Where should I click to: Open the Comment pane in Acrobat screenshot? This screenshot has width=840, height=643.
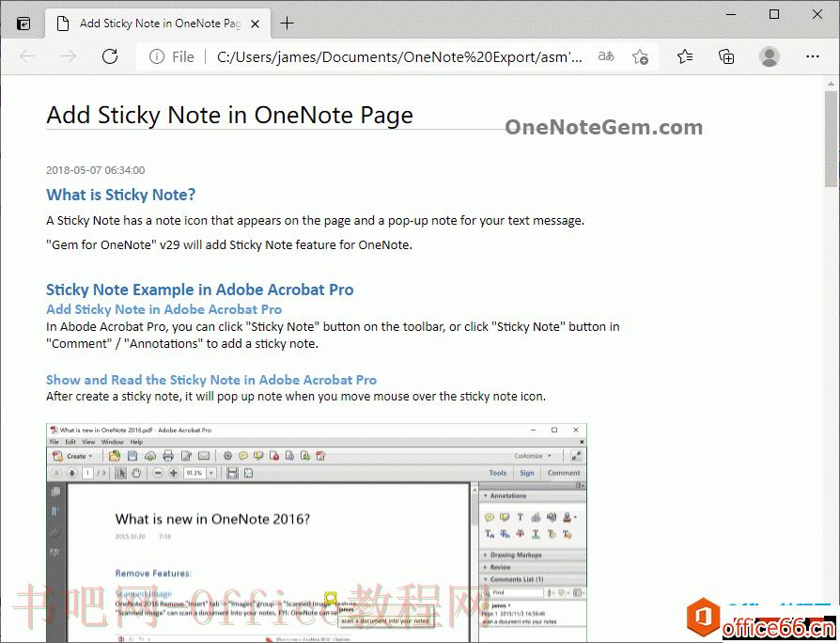pos(564,473)
